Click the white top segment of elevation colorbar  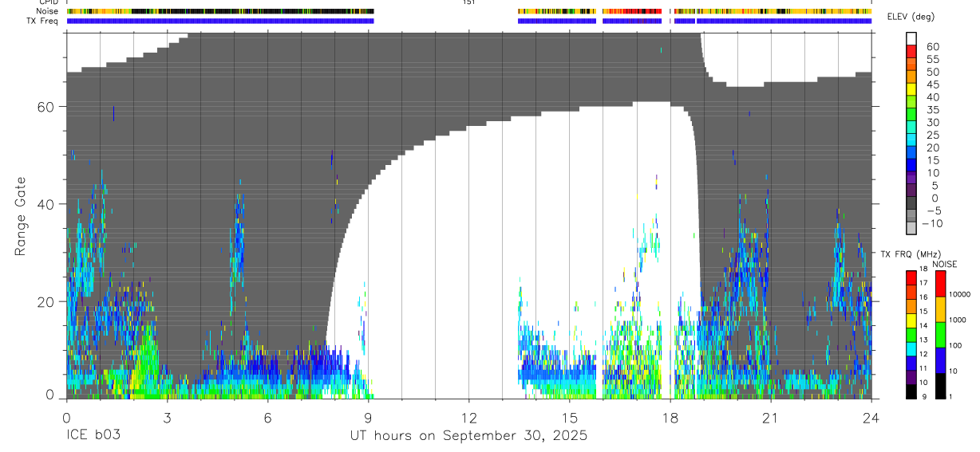click(911, 38)
